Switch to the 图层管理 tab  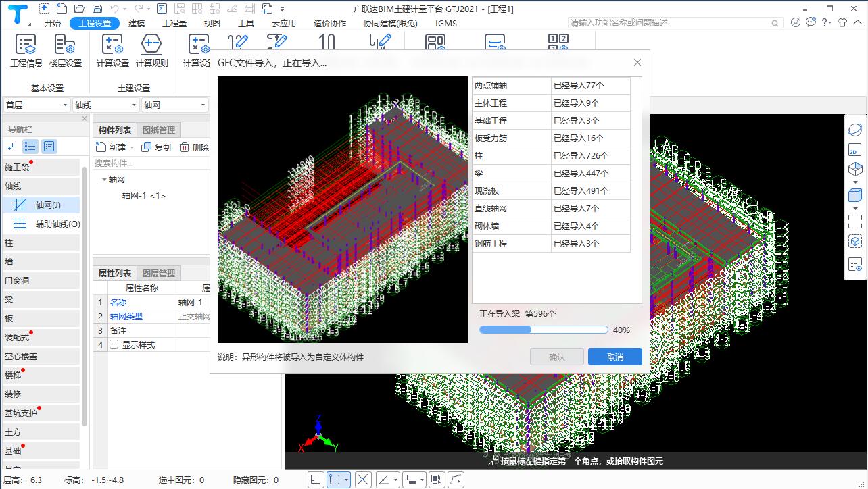pos(158,273)
